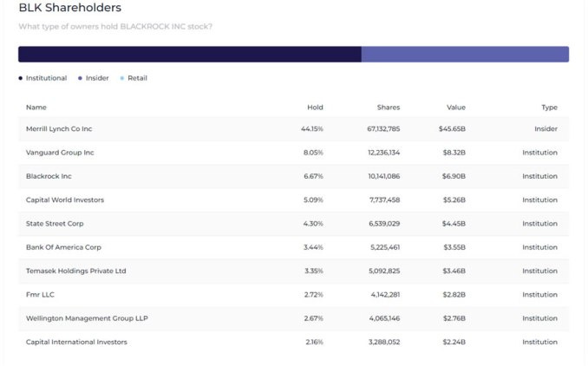Select shares count 12,236,134
This screenshot has width=588, height=366.
[x=383, y=153]
